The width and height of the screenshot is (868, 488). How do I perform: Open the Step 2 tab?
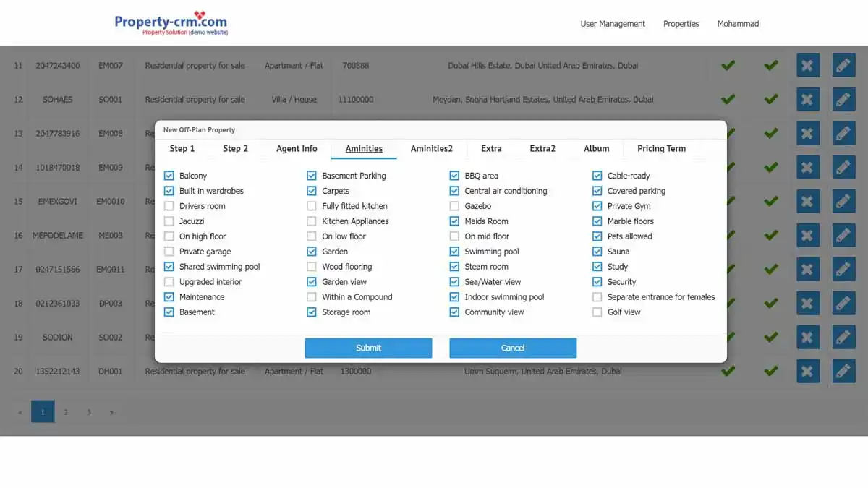[x=235, y=149]
